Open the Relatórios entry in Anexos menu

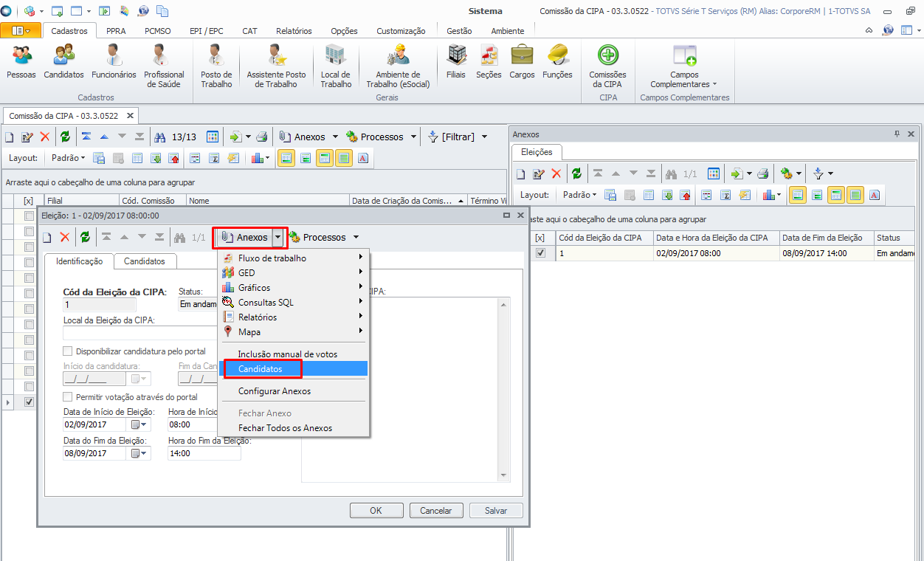point(293,317)
